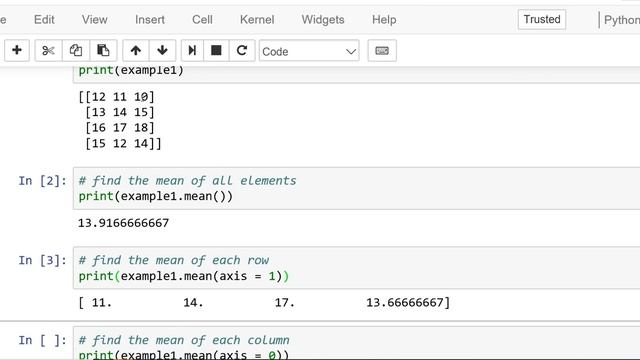Select the In [3]: prompt label
The width and height of the screenshot is (640, 360).
(x=42, y=260)
